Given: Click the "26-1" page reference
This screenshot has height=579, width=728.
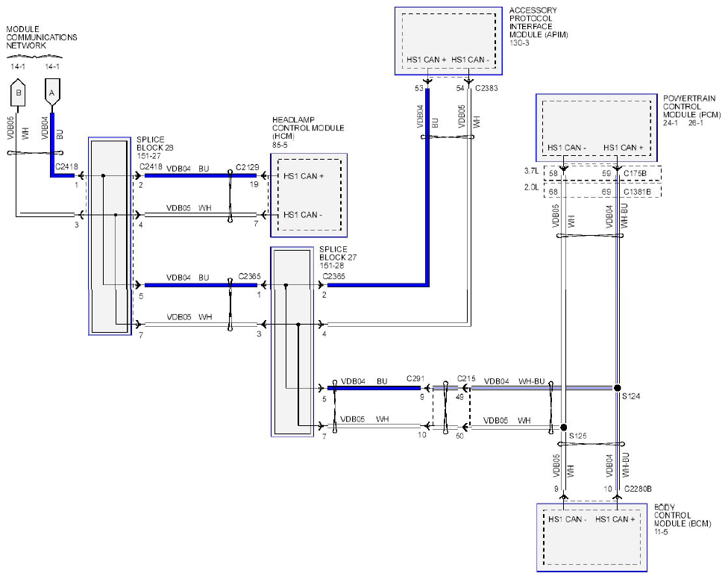Looking at the screenshot, I should pos(695,123).
